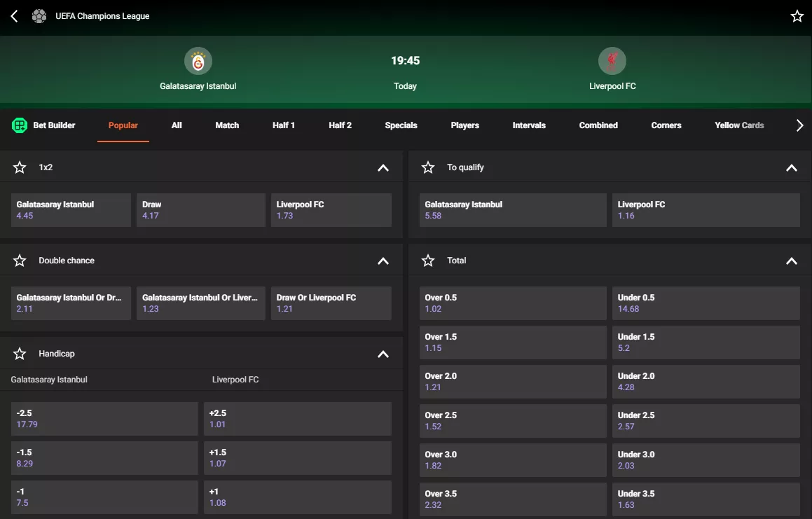The width and height of the screenshot is (812, 519).
Task: Collapse the 1x2 market section
Action: click(x=383, y=167)
